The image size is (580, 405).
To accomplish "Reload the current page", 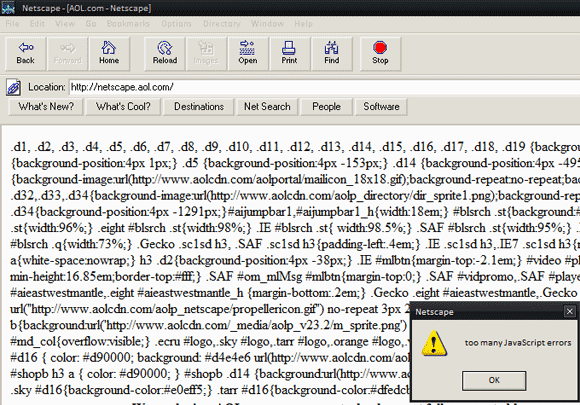I will pyautogui.click(x=165, y=54).
